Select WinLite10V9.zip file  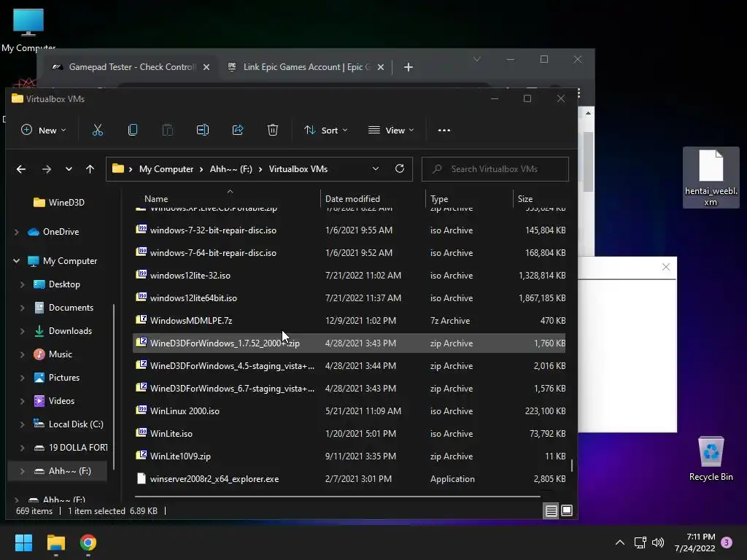point(349,456)
